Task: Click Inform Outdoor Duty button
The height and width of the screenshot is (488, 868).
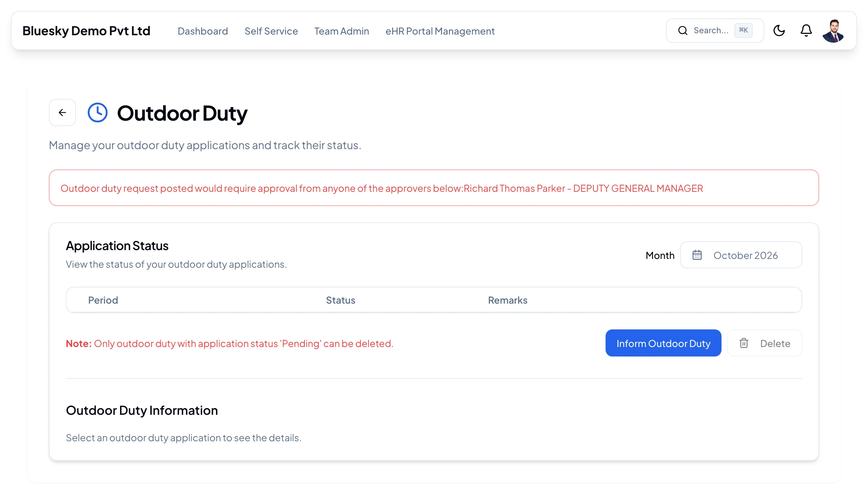Action: tap(663, 343)
